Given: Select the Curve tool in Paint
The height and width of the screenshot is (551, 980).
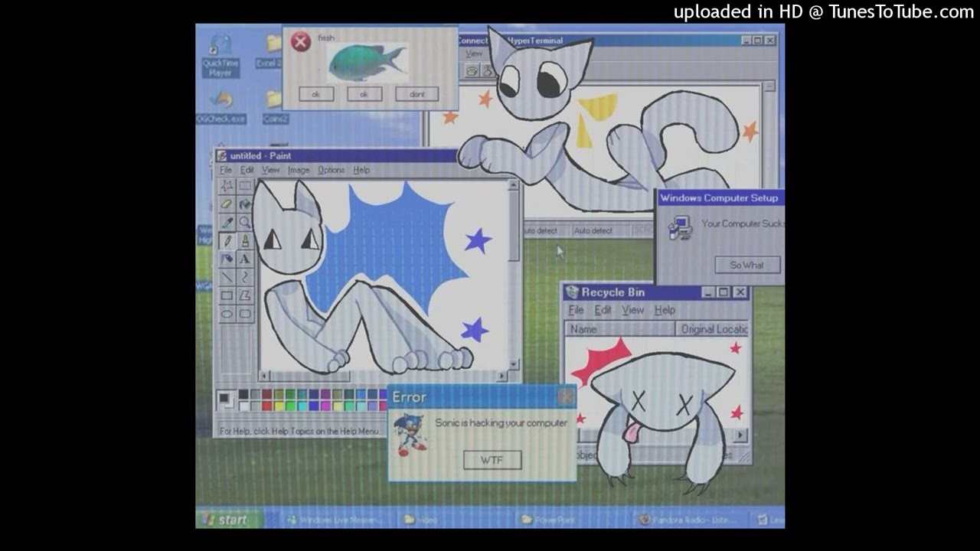Looking at the screenshot, I should point(244,278).
